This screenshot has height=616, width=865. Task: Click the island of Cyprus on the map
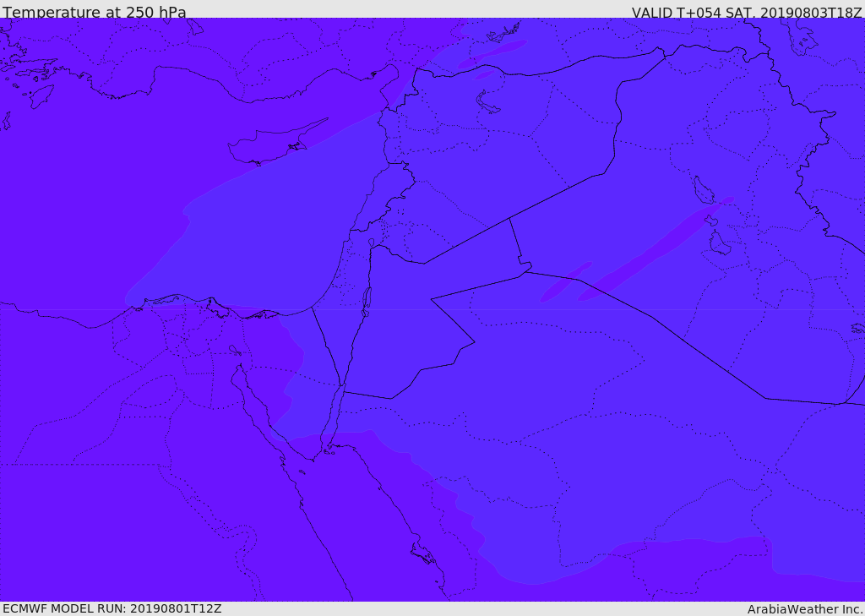(x=270, y=144)
